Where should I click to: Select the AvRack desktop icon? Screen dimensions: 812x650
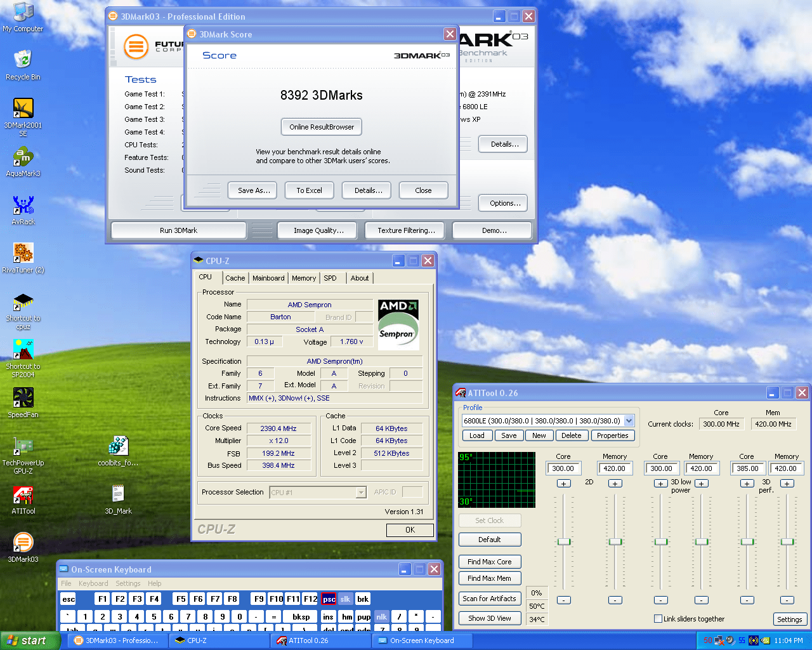(x=23, y=210)
